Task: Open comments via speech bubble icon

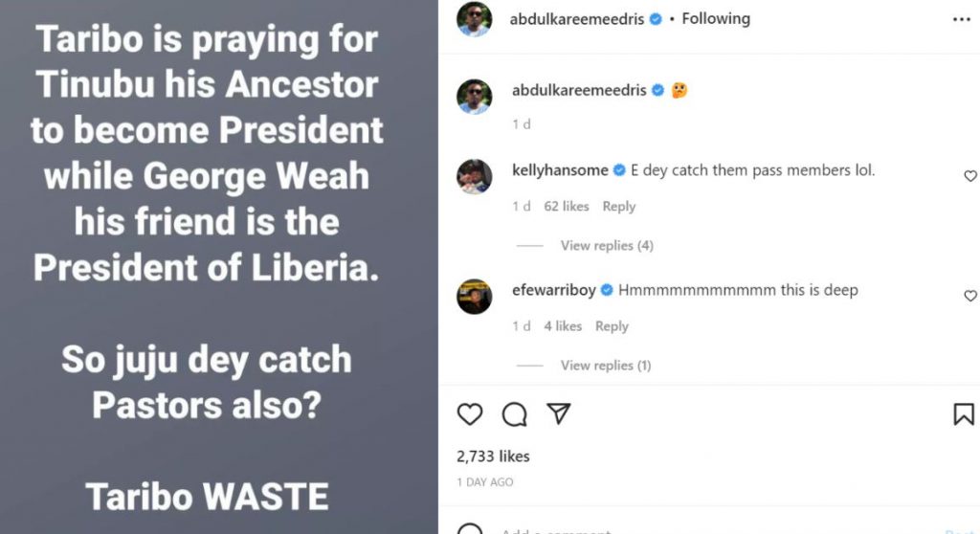Action: [x=515, y=413]
